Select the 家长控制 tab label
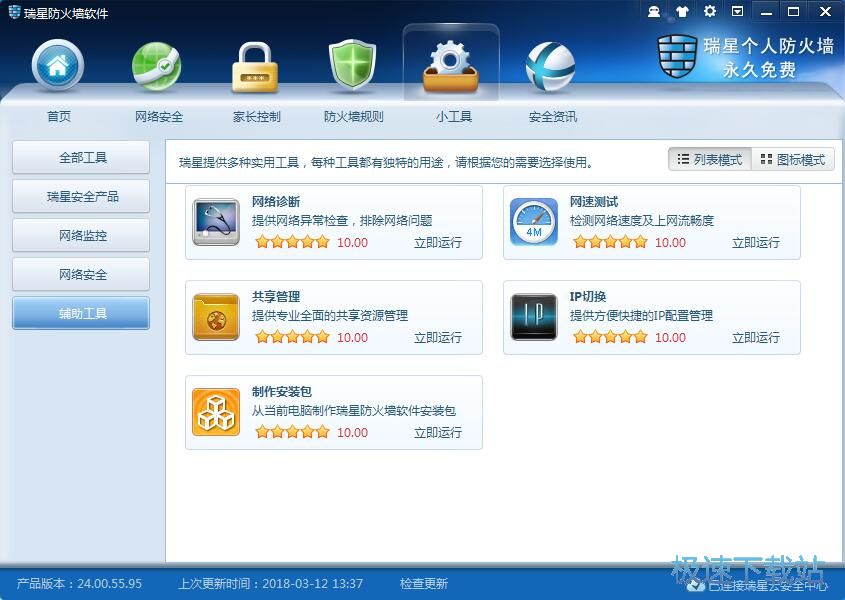845x600 pixels. [x=257, y=116]
